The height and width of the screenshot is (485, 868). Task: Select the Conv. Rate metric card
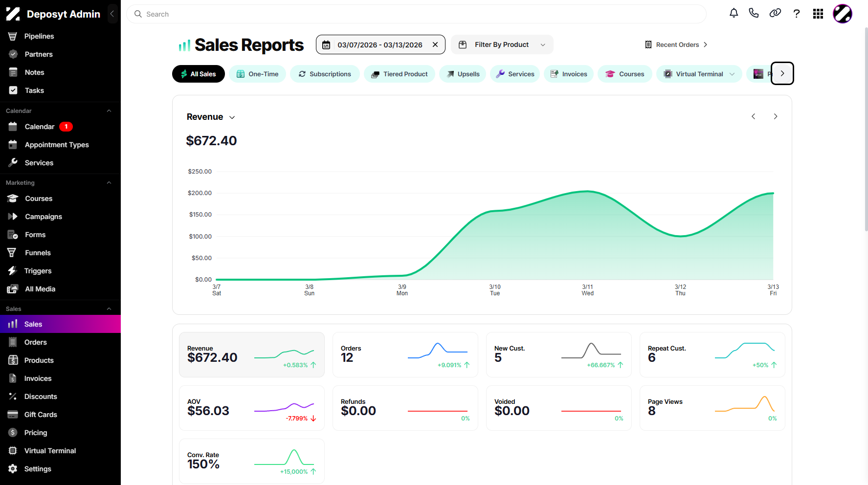(252, 461)
